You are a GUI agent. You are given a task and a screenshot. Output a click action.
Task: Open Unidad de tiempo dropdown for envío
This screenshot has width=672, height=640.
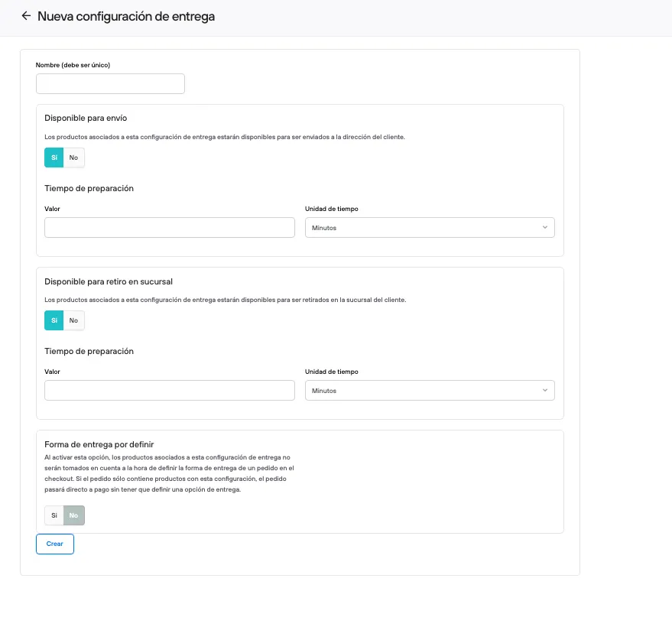[430, 227]
